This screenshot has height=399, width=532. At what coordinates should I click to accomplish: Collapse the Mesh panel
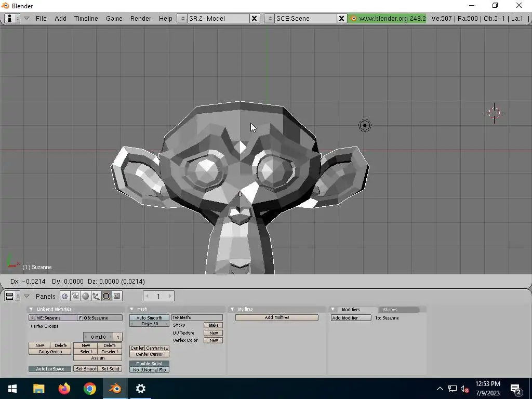(131, 309)
